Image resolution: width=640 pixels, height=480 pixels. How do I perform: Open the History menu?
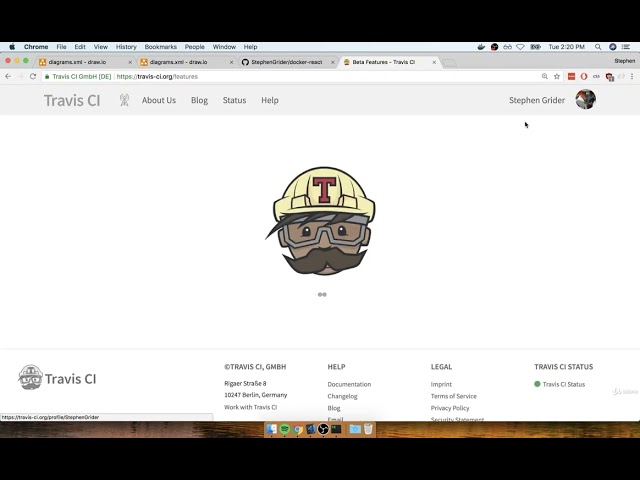coord(126,47)
